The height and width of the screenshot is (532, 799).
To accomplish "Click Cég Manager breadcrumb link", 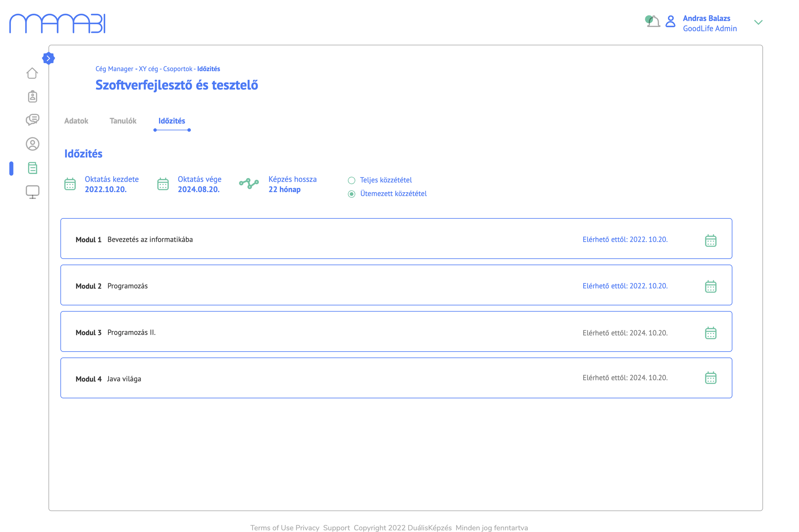I will 114,69.
